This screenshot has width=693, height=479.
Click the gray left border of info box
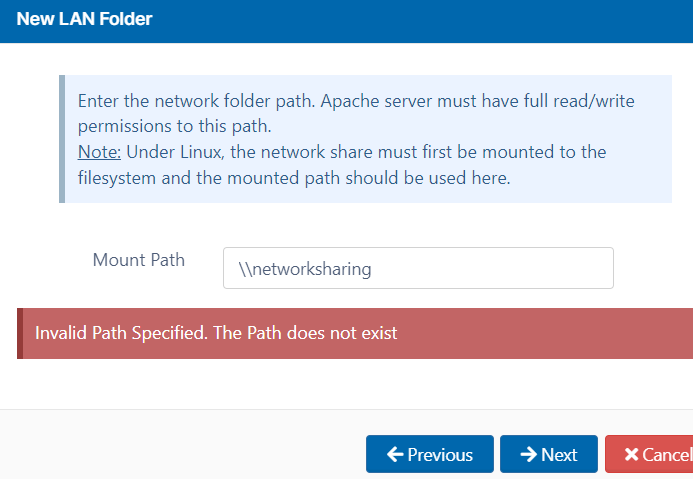pos(62,139)
